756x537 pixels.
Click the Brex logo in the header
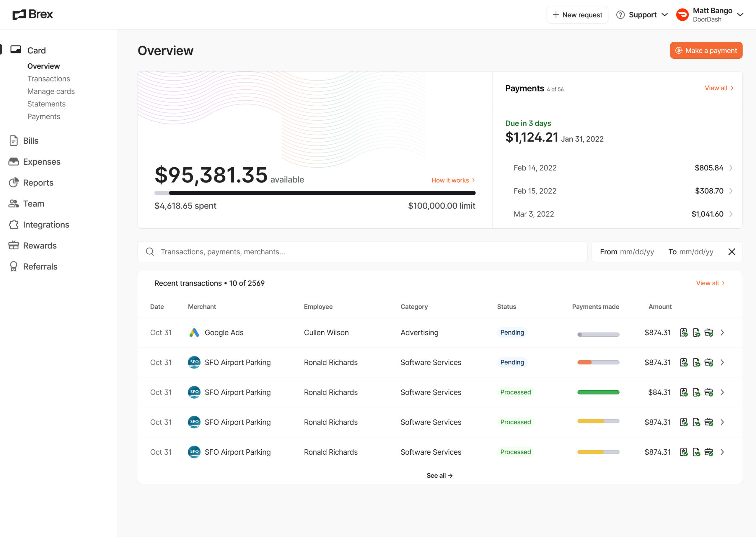(x=33, y=14)
